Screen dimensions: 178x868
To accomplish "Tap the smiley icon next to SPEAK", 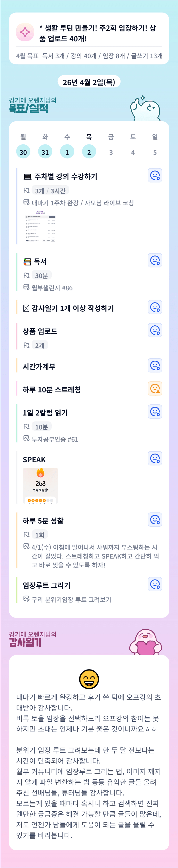I will click(155, 459).
